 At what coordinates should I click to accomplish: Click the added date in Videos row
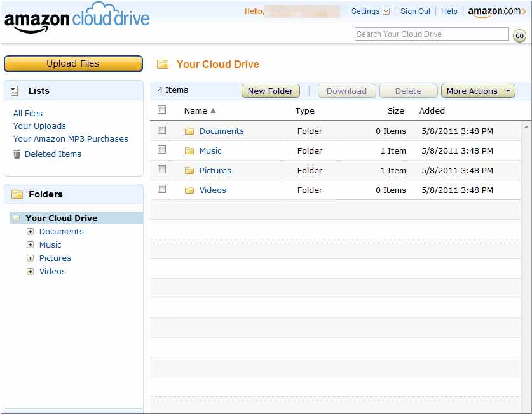tap(458, 190)
